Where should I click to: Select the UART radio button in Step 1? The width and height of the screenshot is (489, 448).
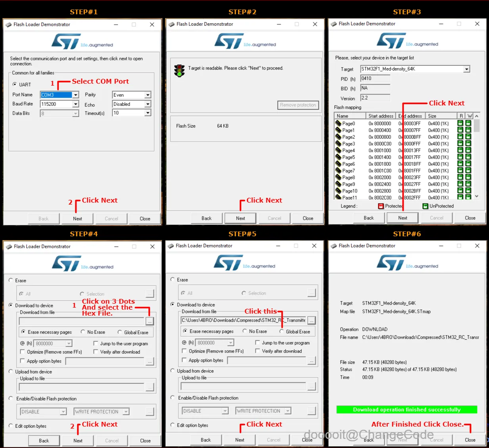coord(15,84)
